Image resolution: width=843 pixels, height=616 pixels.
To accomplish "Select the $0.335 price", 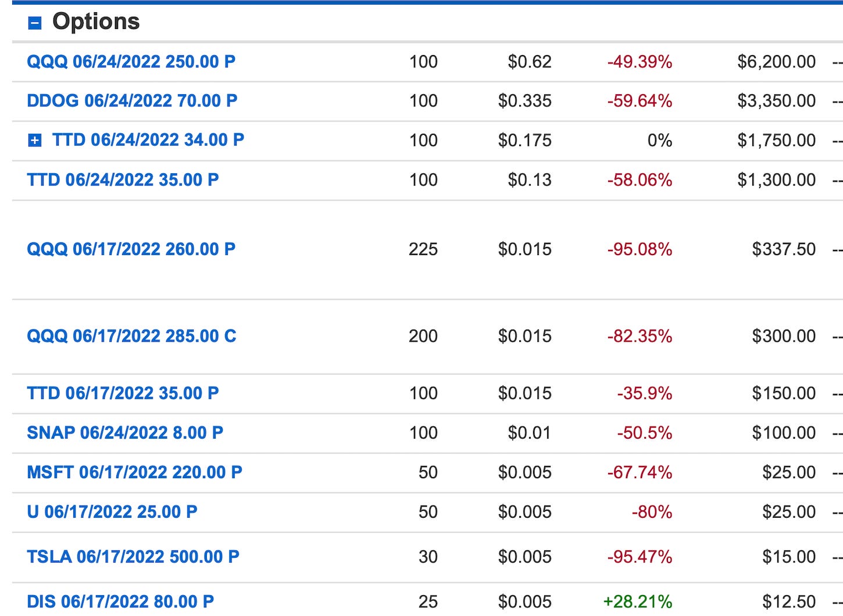I will coord(525,101).
